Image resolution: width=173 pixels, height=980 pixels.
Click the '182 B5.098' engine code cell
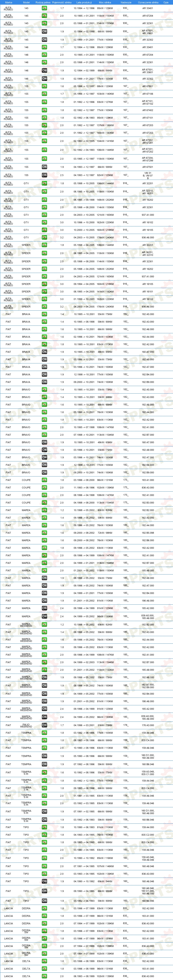(148, 533)
